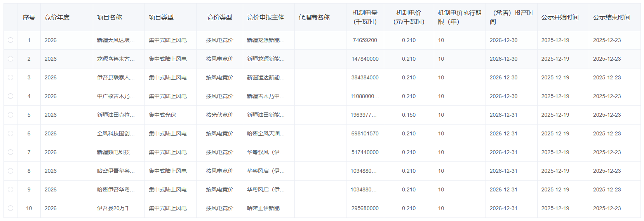Click the 集中式光伏 project type cell
The width and height of the screenshot is (644, 221).
162,115
